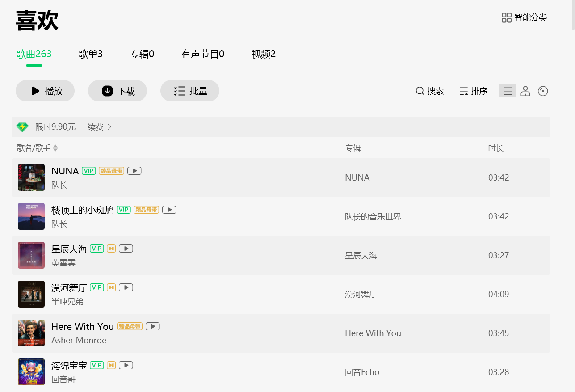Click the orange audio quality badge on 漠河舞厅
Screen dimensions: 575x392
(x=111, y=287)
